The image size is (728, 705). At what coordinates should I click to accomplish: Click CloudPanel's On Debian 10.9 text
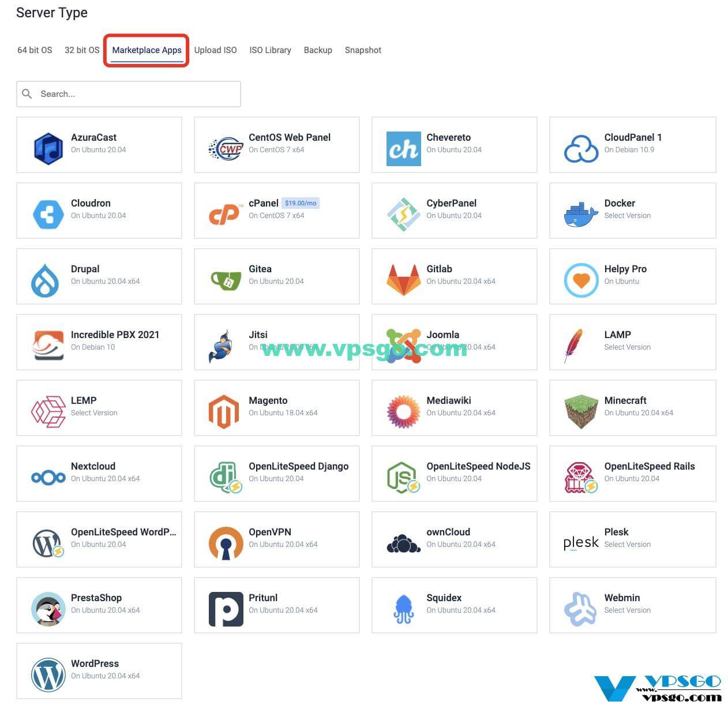pyautogui.click(x=629, y=149)
